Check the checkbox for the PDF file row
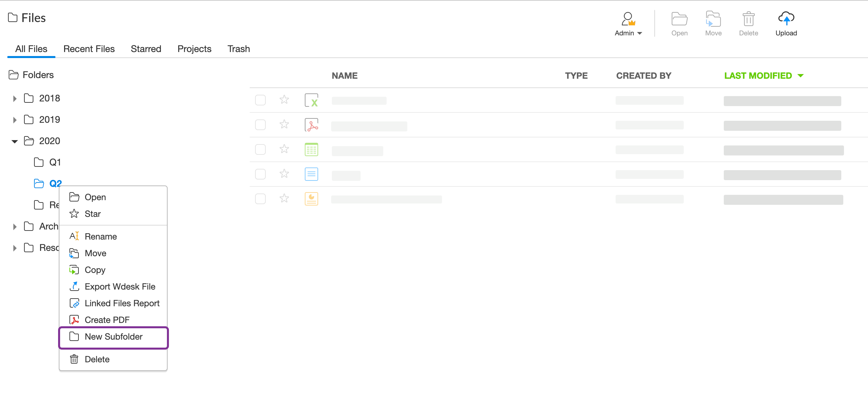 [x=260, y=124]
